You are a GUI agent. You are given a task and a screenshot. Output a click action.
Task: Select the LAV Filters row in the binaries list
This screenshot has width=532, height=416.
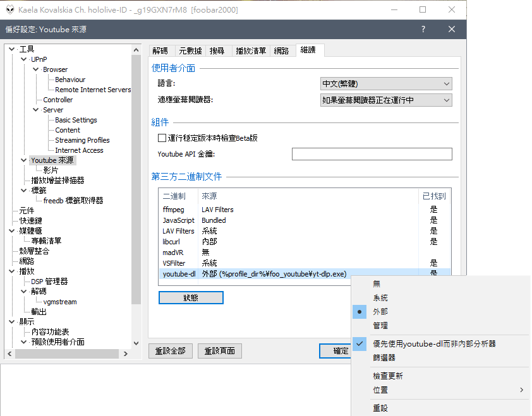305,231
